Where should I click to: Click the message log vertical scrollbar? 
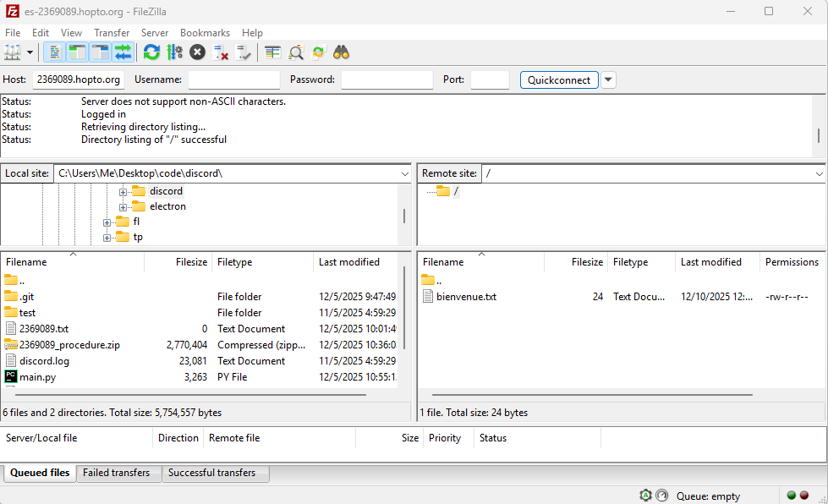(x=818, y=135)
